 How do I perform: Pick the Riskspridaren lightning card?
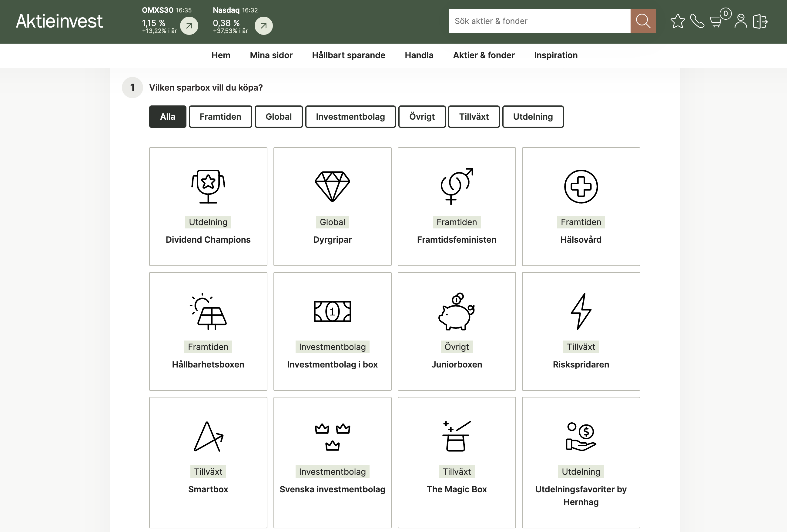581,331
